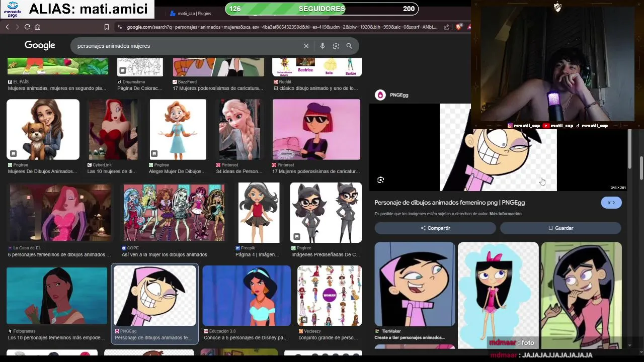Select COPE Monster High thumbnail
The image size is (644, 362).
point(174,213)
